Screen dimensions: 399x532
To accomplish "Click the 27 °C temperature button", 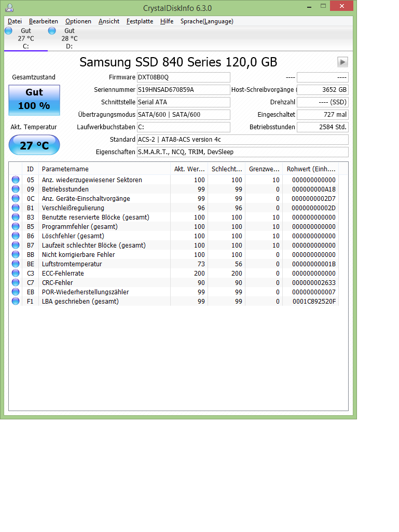I will (34, 145).
